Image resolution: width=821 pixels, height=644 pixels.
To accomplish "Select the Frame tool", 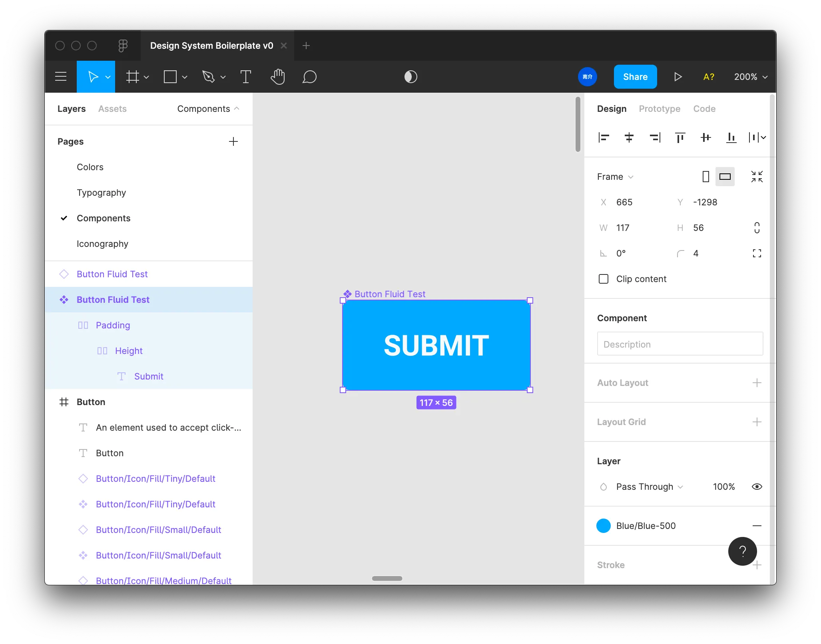I will (133, 77).
